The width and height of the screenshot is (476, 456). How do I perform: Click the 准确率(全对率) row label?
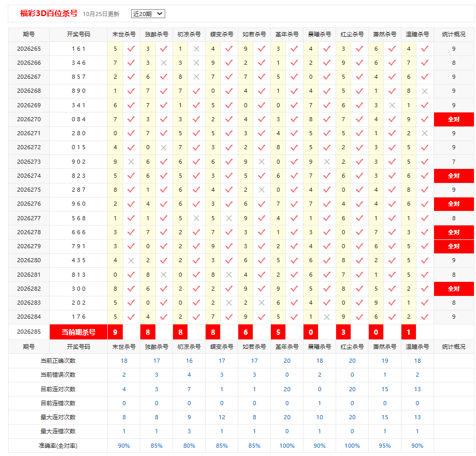58,446
